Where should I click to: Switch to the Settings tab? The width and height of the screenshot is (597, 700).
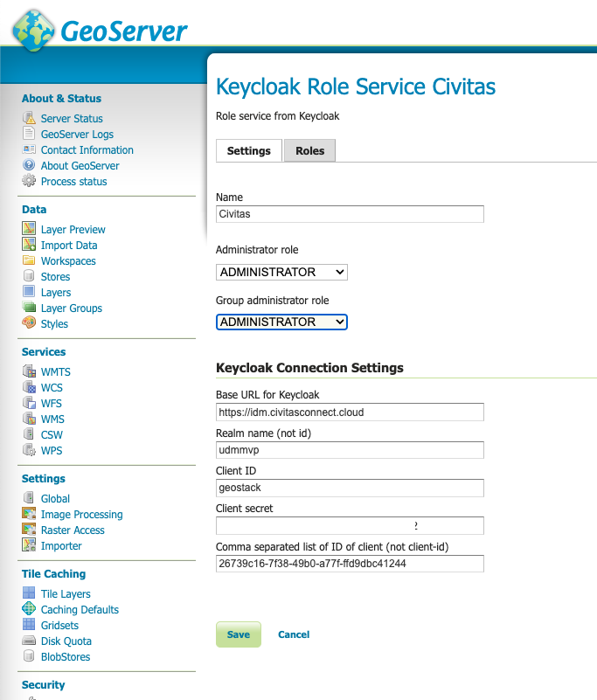[249, 151]
